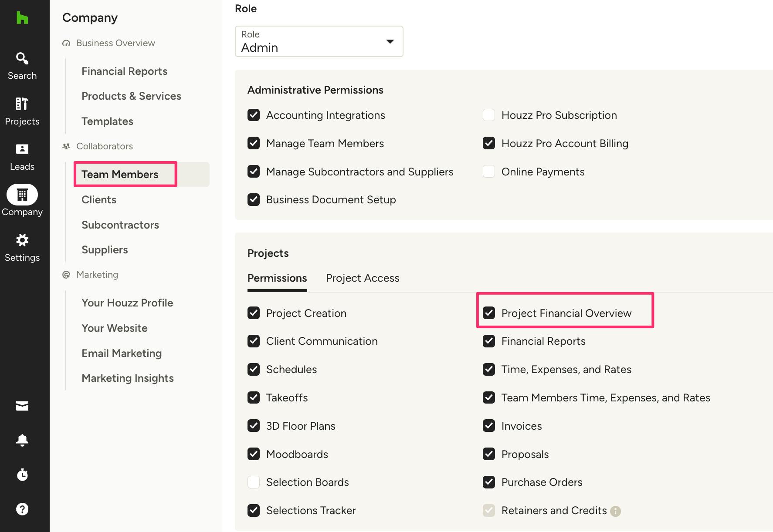Screen dimensions: 773x532
Task: Click the Collaborators section heading
Action: click(105, 146)
